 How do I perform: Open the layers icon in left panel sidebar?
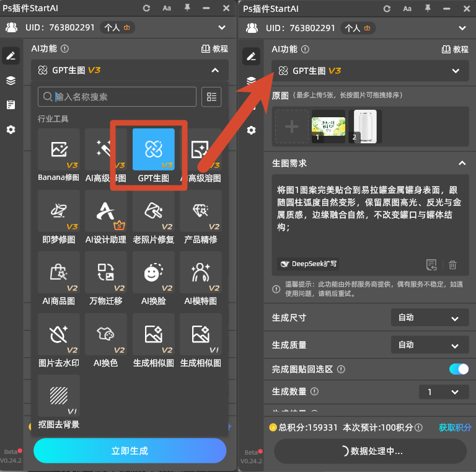pyautogui.click(x=11, y=81)
